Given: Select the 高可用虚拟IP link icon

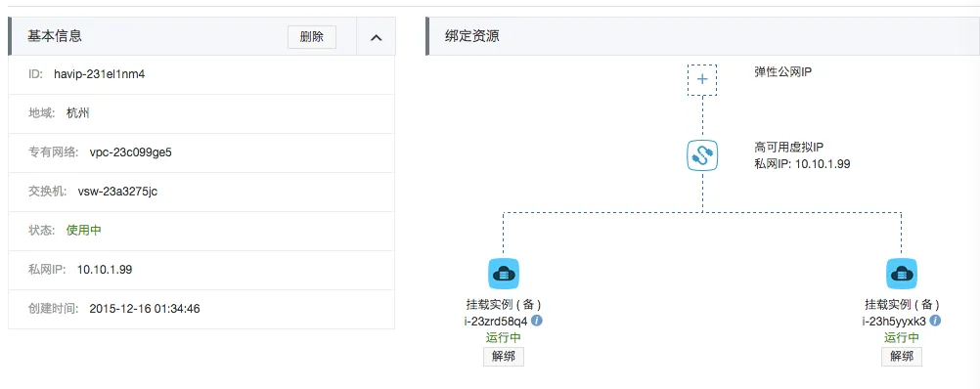Looking at the screenshot, I should point(702,155).
